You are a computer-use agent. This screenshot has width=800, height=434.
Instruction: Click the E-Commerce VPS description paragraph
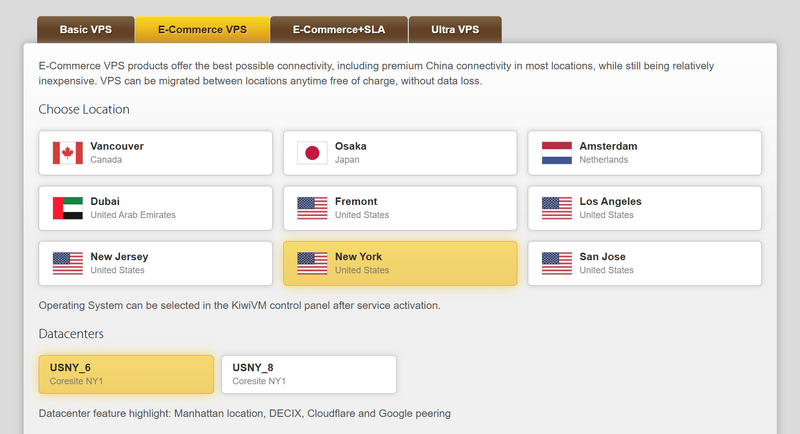pos(376,73)
